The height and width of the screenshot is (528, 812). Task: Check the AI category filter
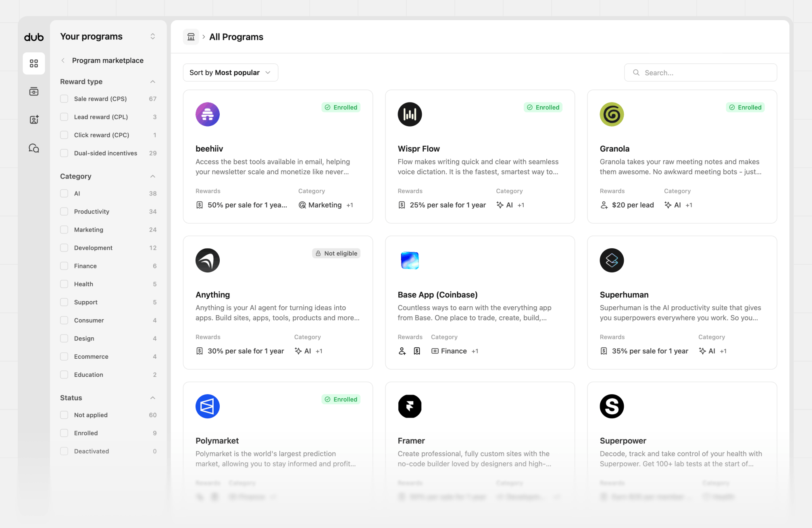pyautogui.click(x=64, y=193)
